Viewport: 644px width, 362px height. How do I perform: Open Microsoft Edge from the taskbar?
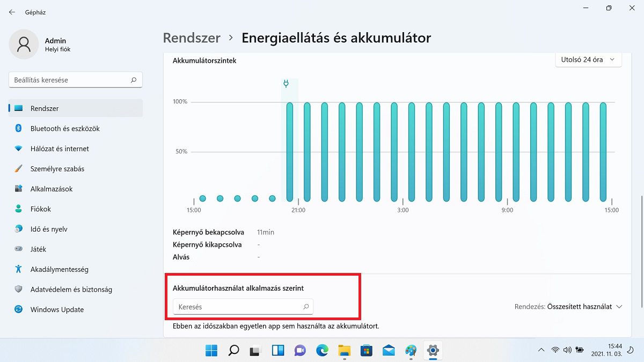[x=322, y=350]
